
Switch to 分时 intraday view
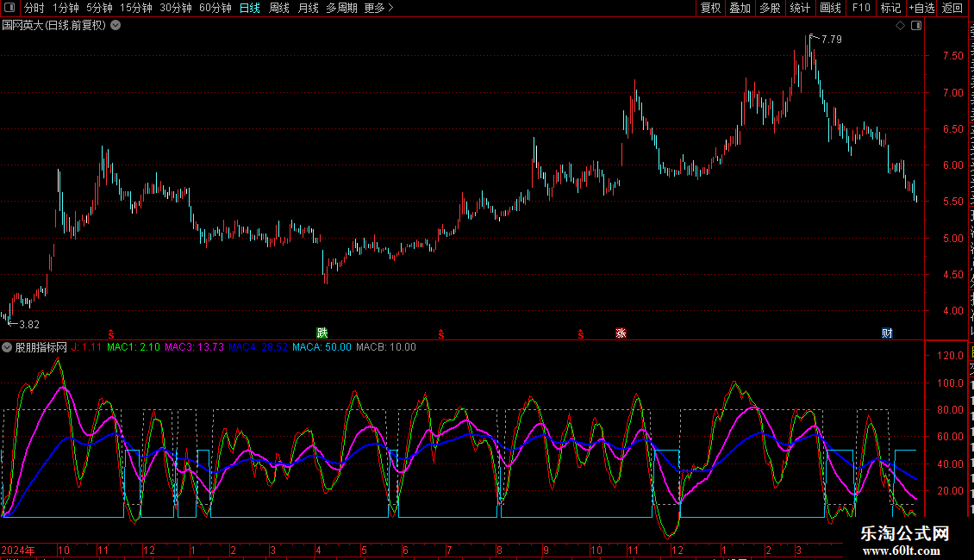point(34,8)
